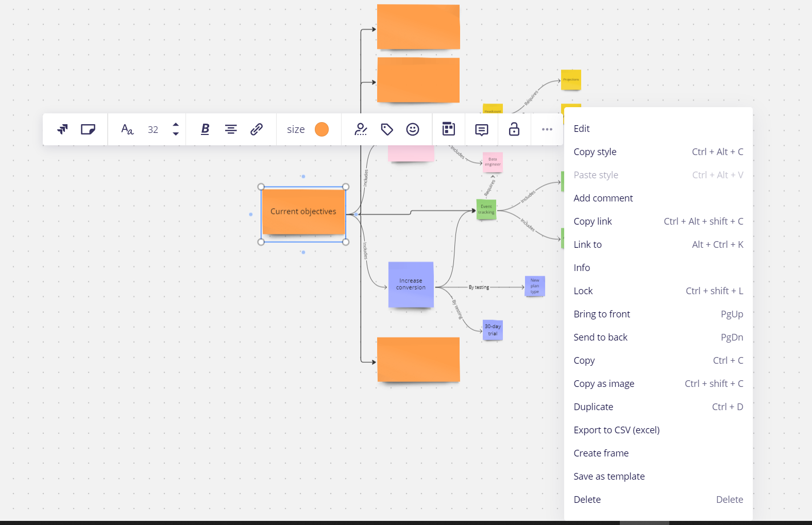Click the switch type icon in toolbar
This screenshot has height=525, width=812.
(x=62, y=129)
